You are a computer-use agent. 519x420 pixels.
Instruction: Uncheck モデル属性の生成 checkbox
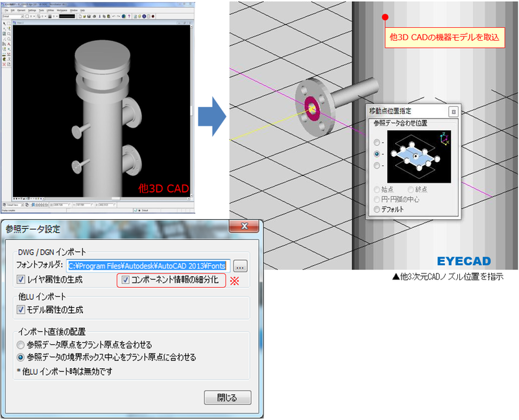pyautogui.click(x=21, y=310)
